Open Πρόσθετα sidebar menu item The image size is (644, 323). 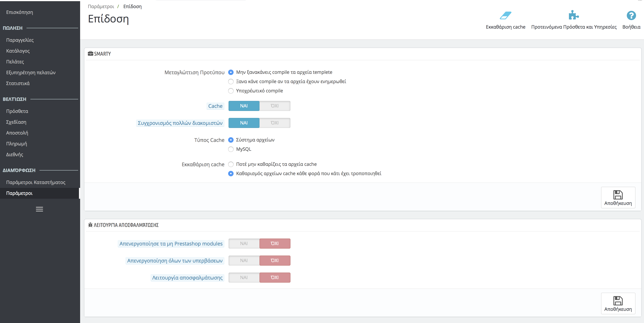point(17,111)
